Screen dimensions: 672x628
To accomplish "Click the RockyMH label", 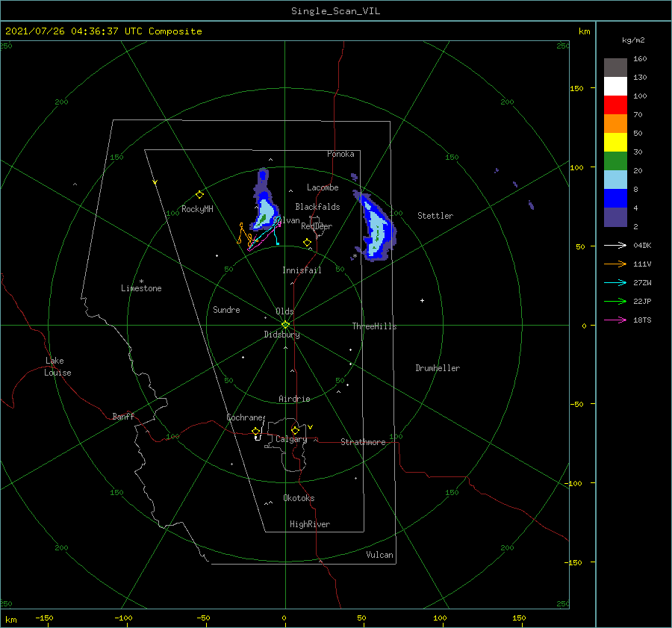I will (x=197, y=209).
